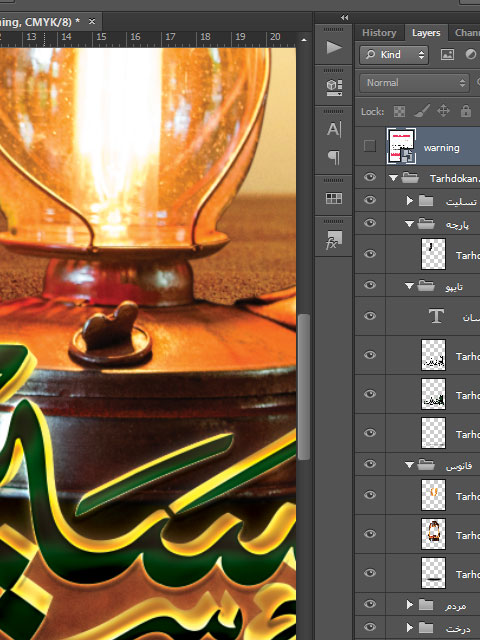Screen dimensions: 480x640
Task: Hide the Tarhdokan group layer
Action: (370, 177)
